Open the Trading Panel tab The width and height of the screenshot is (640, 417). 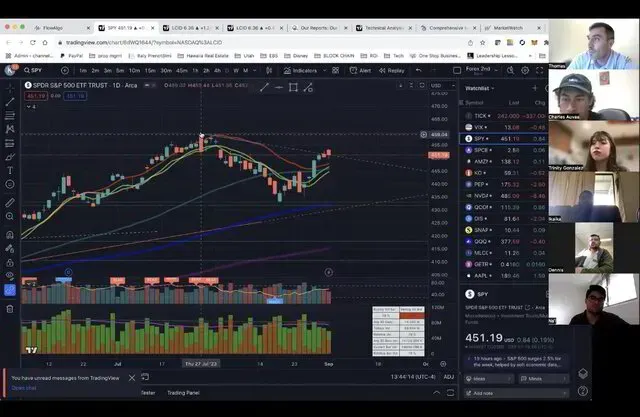[183, 393]
